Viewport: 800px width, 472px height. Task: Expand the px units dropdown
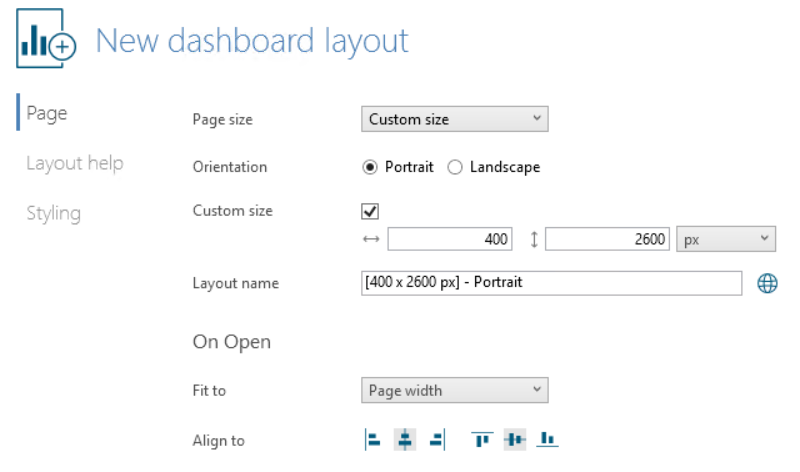tap(726, 239)
